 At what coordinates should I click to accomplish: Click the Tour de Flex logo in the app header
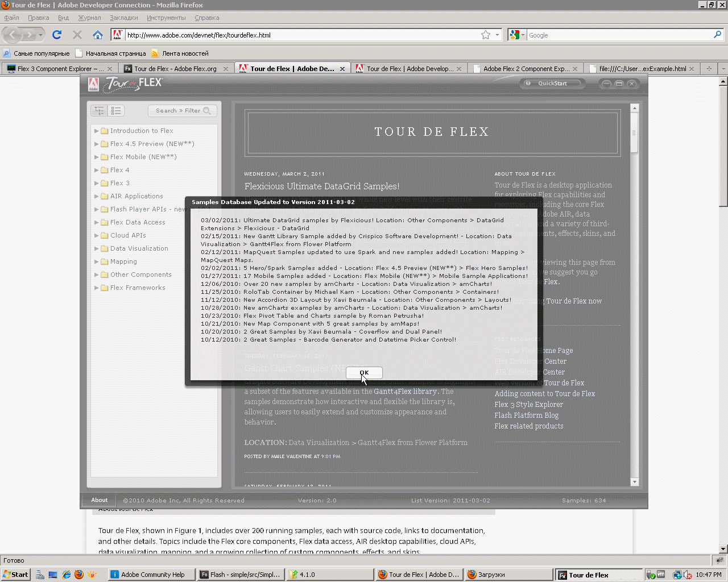[x=134, y=84]
